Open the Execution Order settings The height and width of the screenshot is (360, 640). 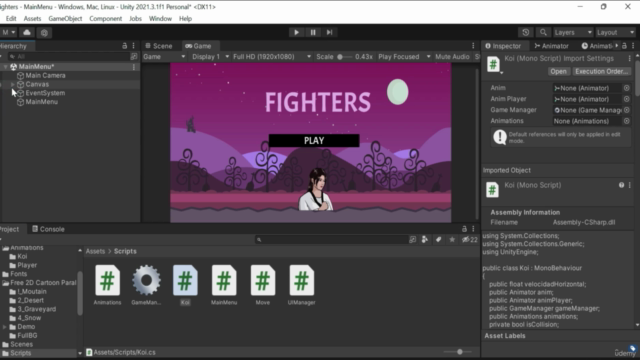pos(601,71)
